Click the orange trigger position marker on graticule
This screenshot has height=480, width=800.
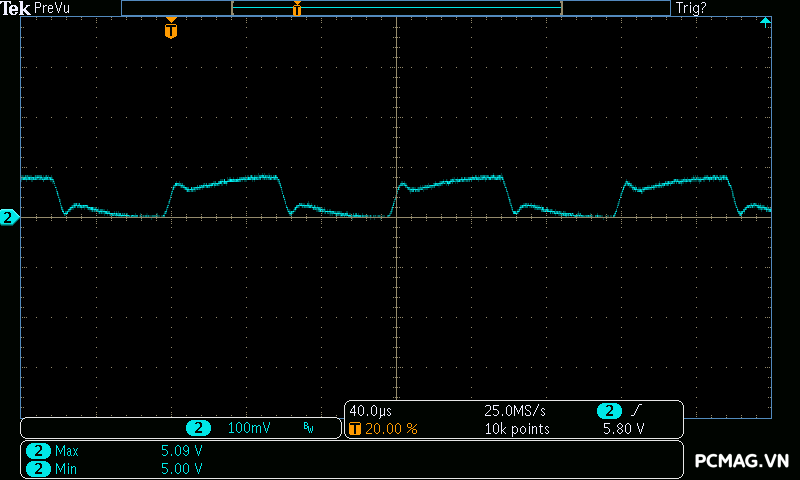coord(171,30)
